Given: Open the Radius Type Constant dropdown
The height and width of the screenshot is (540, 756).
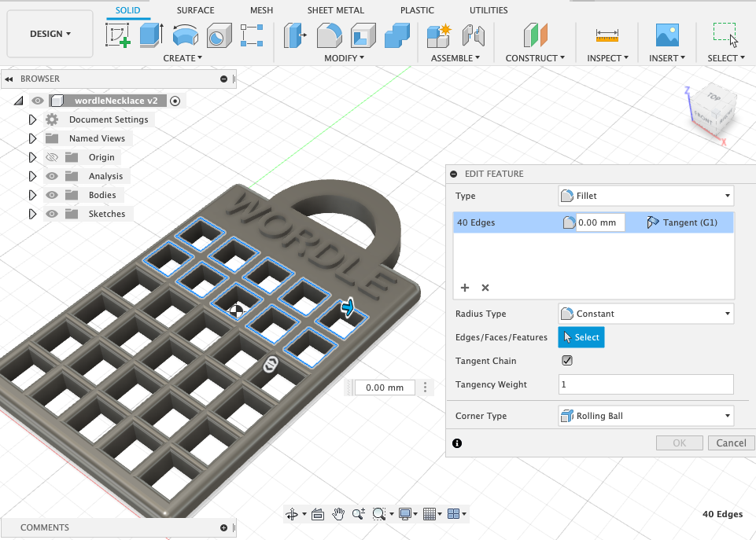Looking at the screenshot, I should coord(646,314).
